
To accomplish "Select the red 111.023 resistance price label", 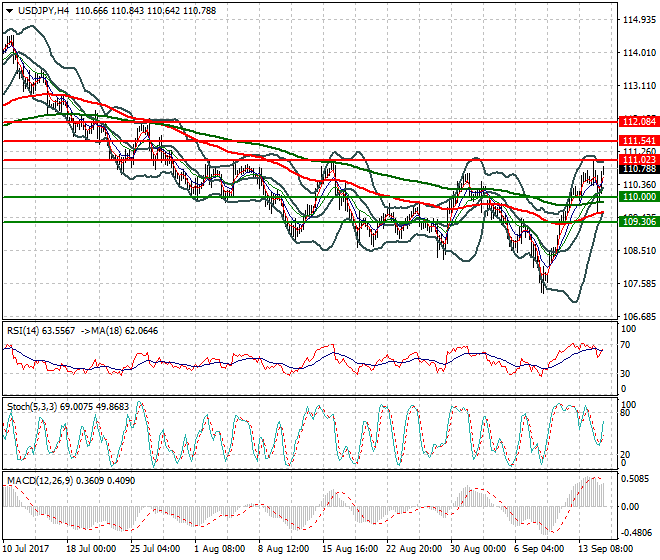I will (x=639, y=160).
